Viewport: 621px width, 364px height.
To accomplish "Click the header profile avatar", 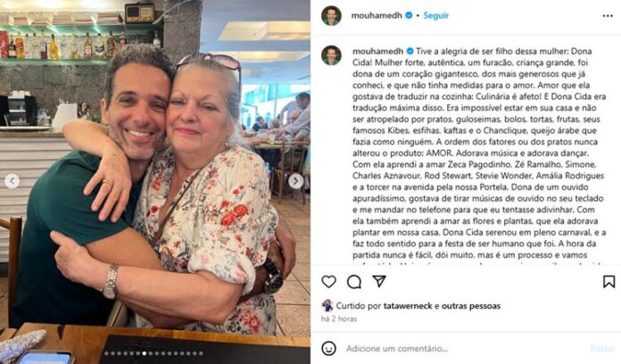I will [x=331, y=16].
